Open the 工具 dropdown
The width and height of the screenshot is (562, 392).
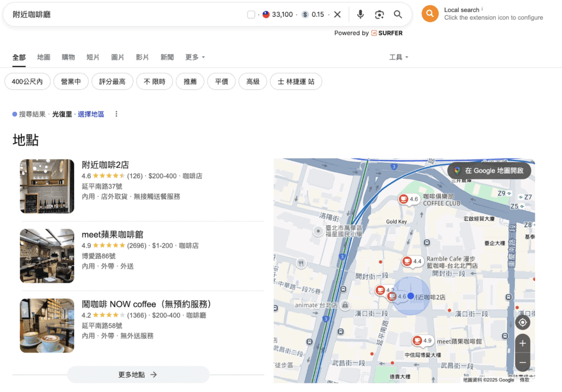pyautogui.click(x=398, y=57)
